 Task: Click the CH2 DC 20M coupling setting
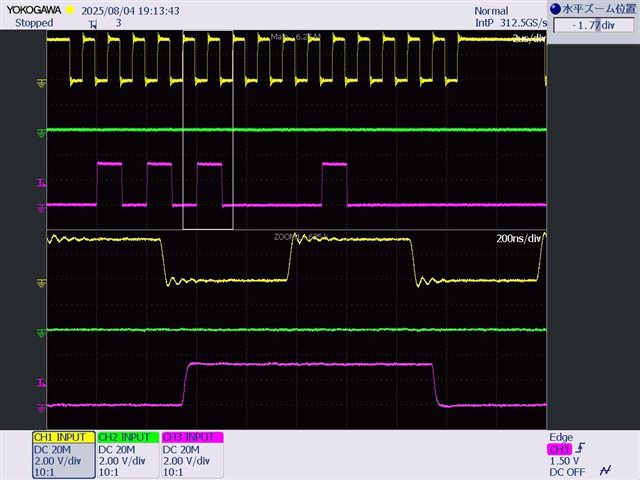click(x=117, y=450)
